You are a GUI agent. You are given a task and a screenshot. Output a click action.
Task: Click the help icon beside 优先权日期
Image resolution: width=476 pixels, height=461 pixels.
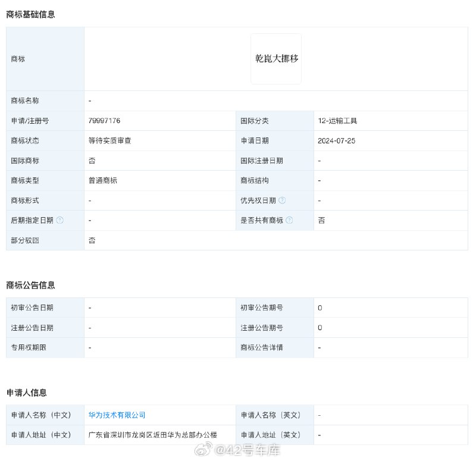pos(282,200)
